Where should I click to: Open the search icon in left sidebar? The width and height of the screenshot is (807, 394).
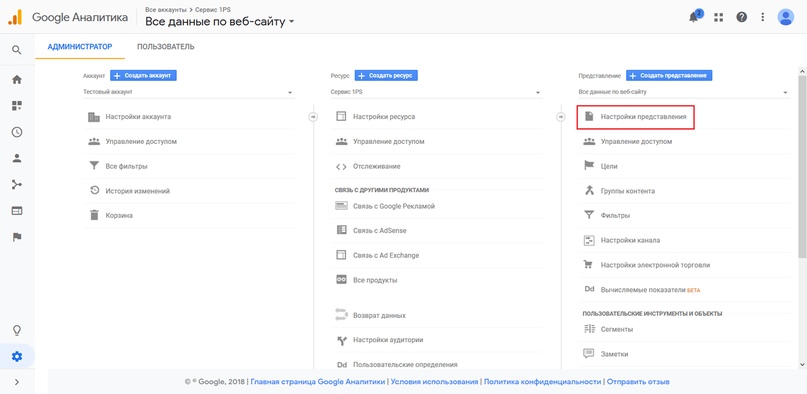(x=17, y=50)
